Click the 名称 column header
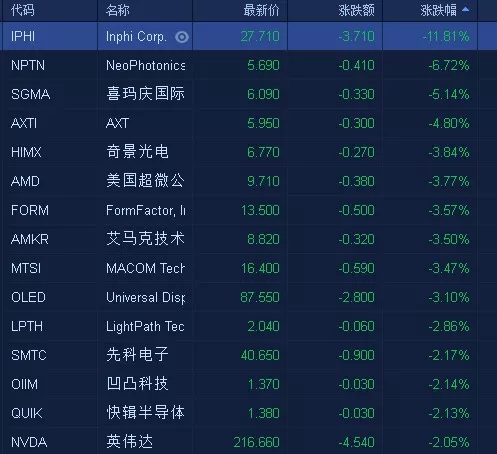Viewport: 497px width, 454px height. [x=117, y=10]
